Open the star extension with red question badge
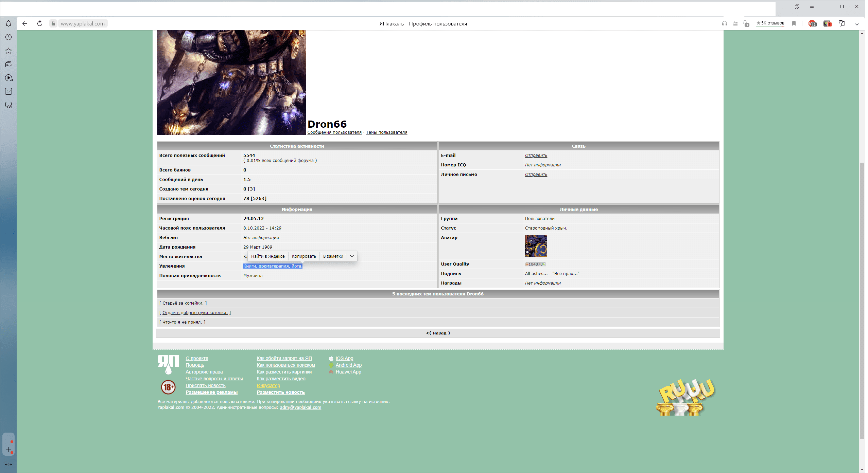868x473 pixels. (x=827, y=23)
